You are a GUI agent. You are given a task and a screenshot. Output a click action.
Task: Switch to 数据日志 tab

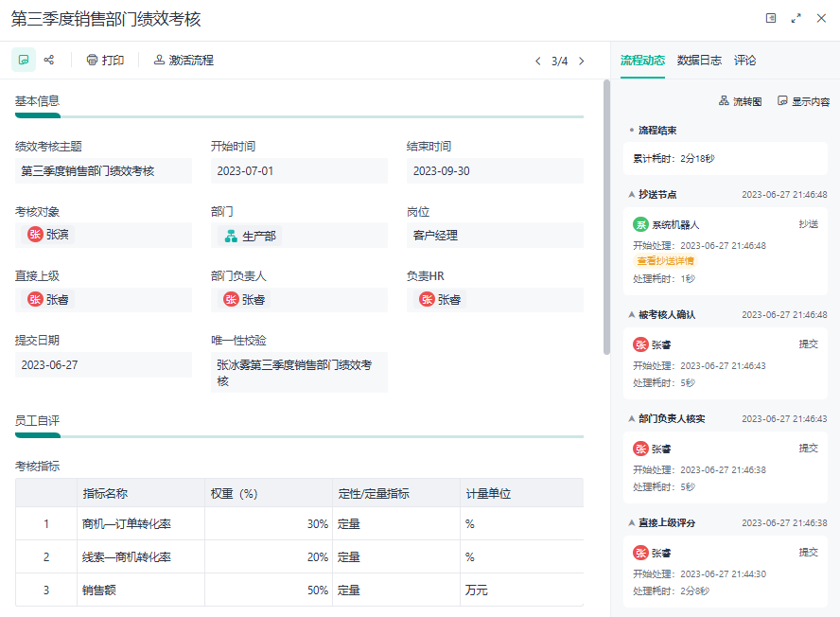click(x=699, y=61)
